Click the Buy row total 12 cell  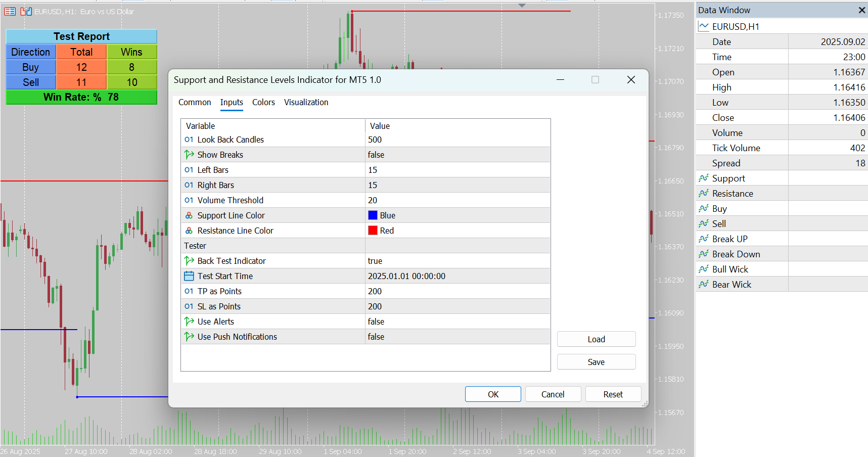pos(81,67)
